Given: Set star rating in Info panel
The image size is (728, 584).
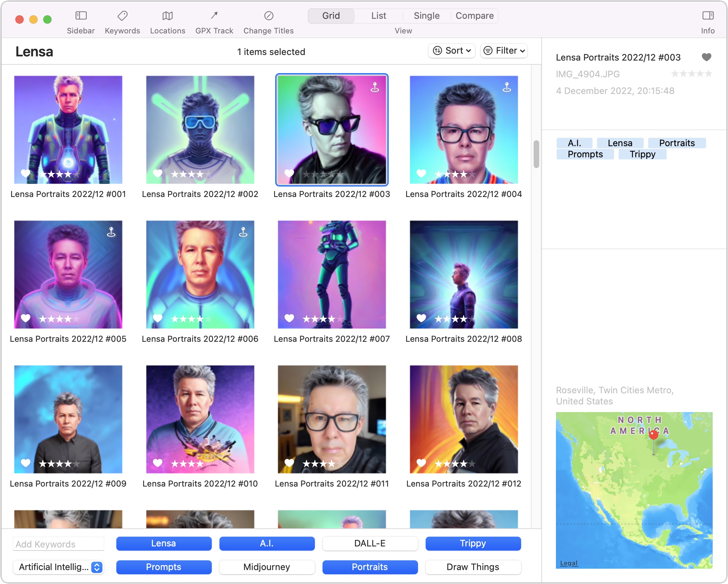Looking at the screenshot, I should [691, 74].
